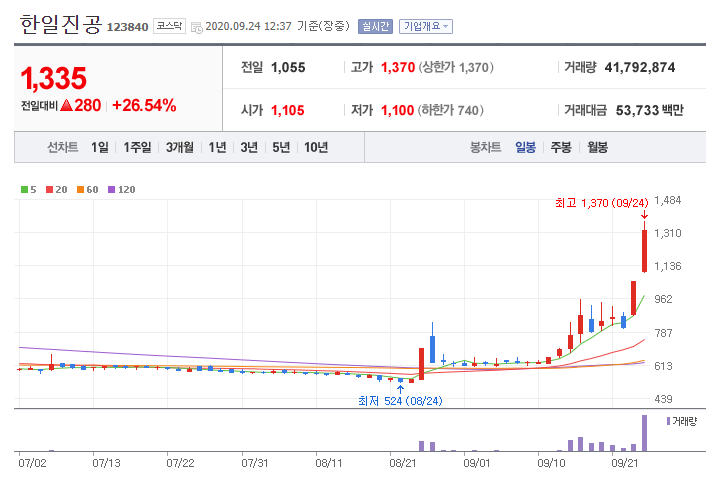Open the 기업개요 dropdown
Screen dimensions: 706x484
tap(425, 27)
